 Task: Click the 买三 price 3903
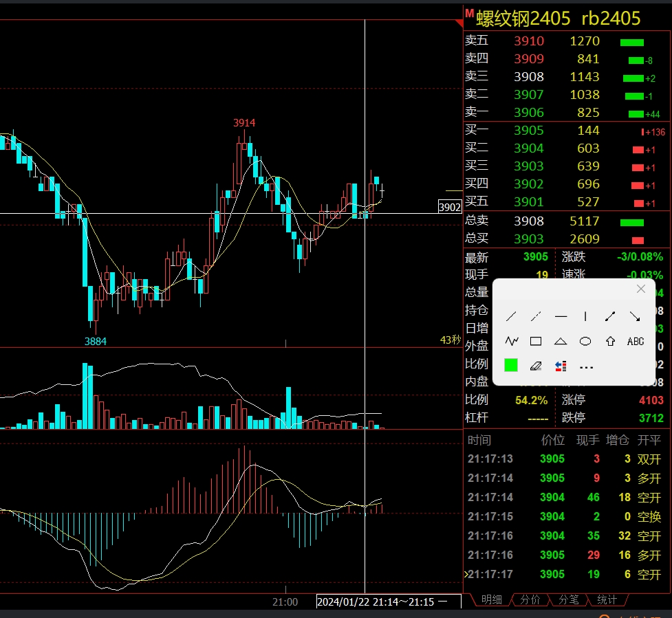[x=529, y=166]
